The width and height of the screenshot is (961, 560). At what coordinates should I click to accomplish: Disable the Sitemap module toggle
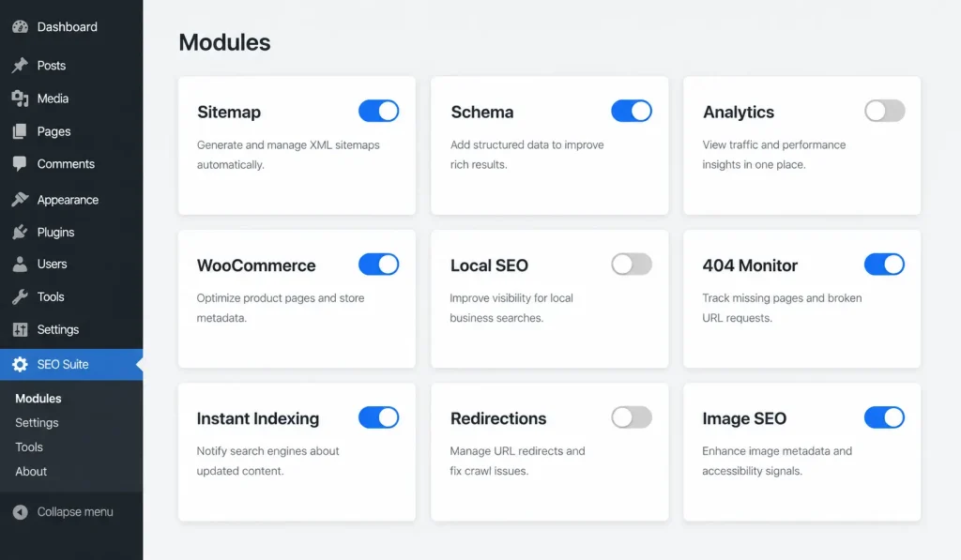point(379,111)
